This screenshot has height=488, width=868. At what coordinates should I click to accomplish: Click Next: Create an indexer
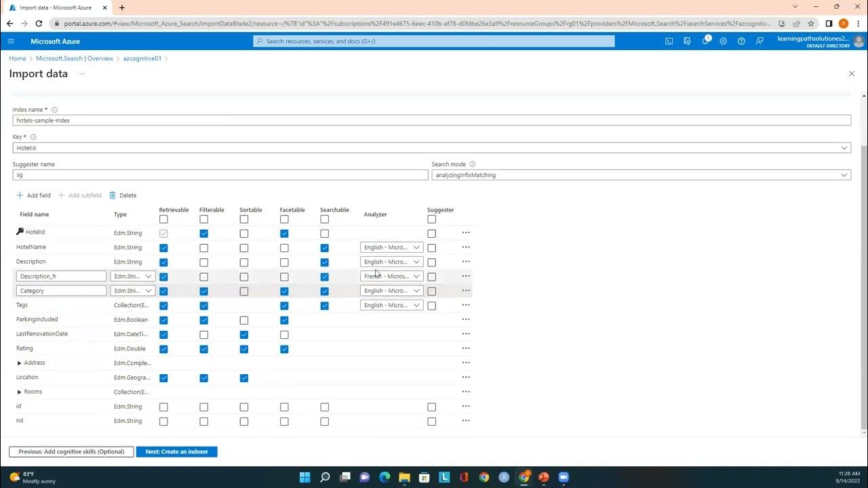(x=176, y=451)
